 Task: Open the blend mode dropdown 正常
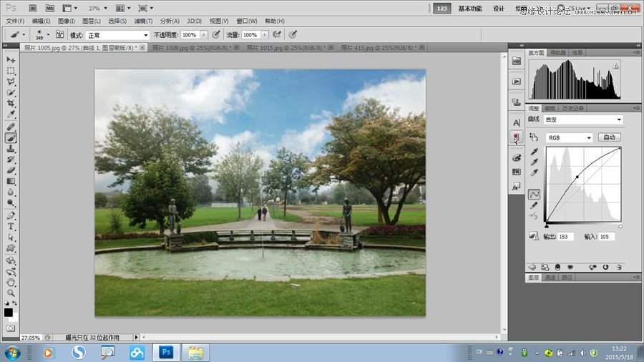click(x=117, y=35)
